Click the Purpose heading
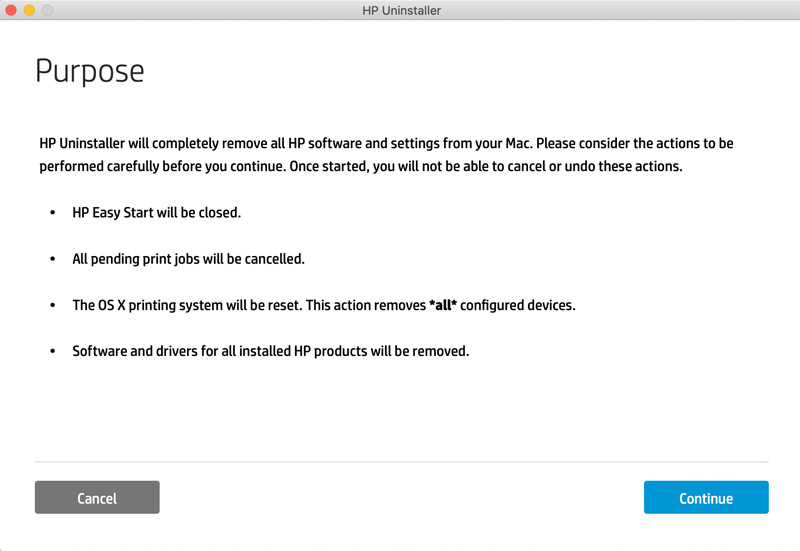Viewport: 800px width, 551px height. [x=90, y=71]
